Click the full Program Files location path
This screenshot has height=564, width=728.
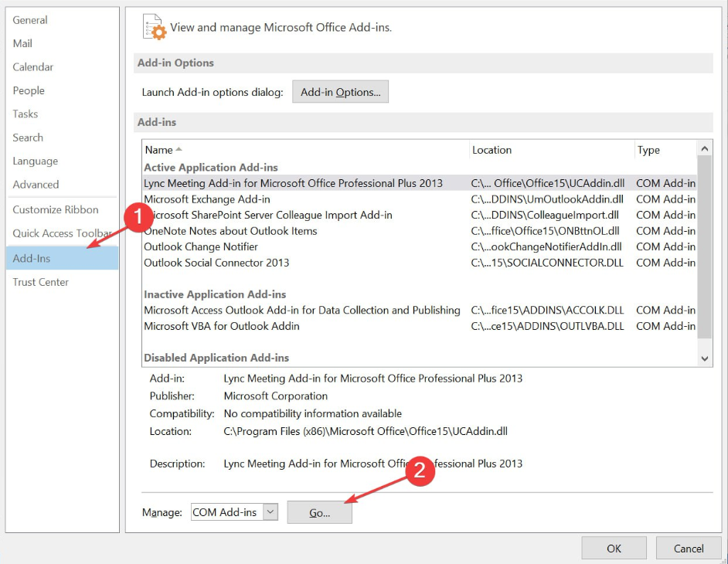point(366,431)
